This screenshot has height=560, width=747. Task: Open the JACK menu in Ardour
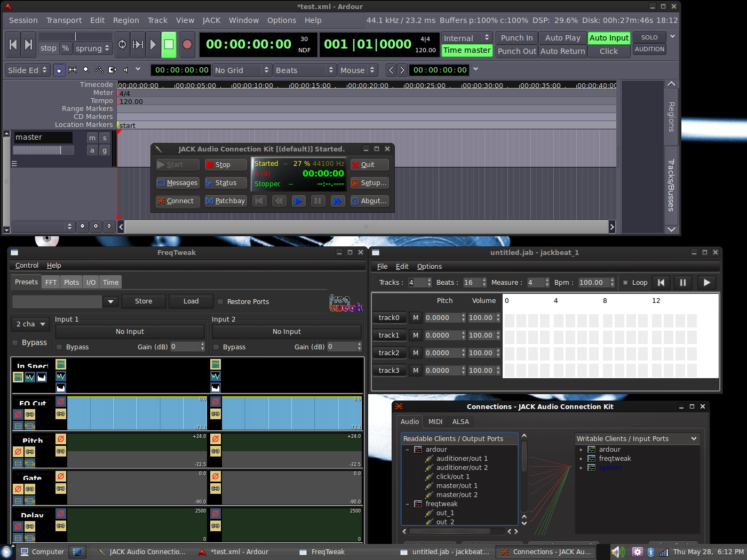[x=211, y=20]
